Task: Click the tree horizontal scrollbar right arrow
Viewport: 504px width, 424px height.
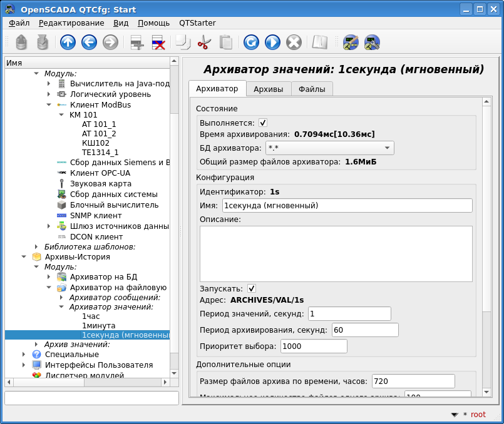Action: point(165,382)
